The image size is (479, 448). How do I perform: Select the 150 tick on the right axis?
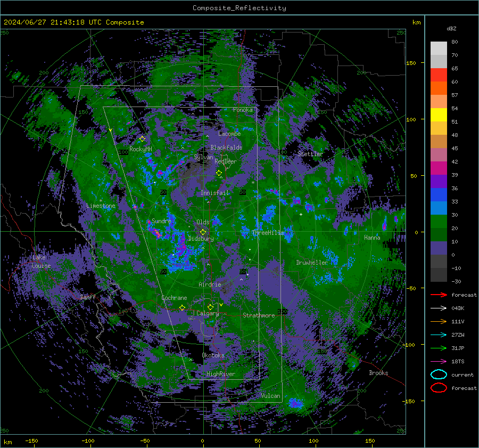point(411,63)
